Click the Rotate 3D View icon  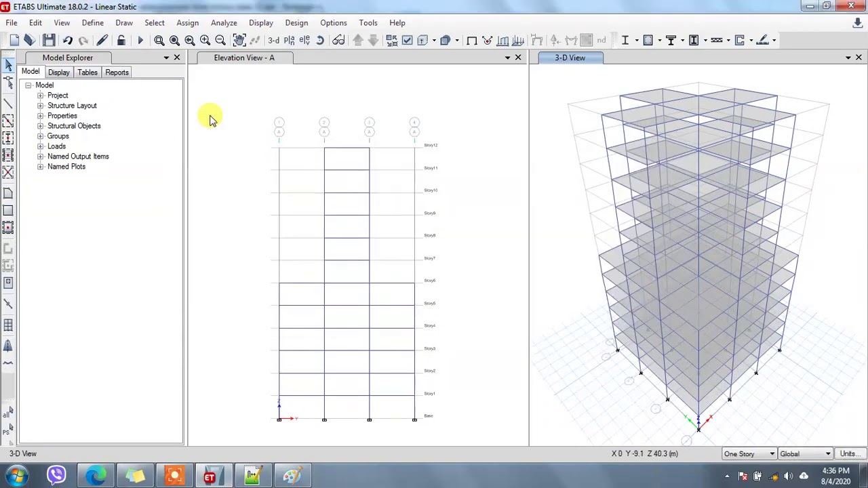tap(320, 41)
